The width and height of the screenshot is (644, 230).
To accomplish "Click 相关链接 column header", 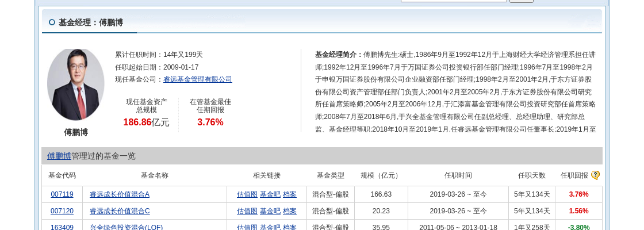I will 267,175.
